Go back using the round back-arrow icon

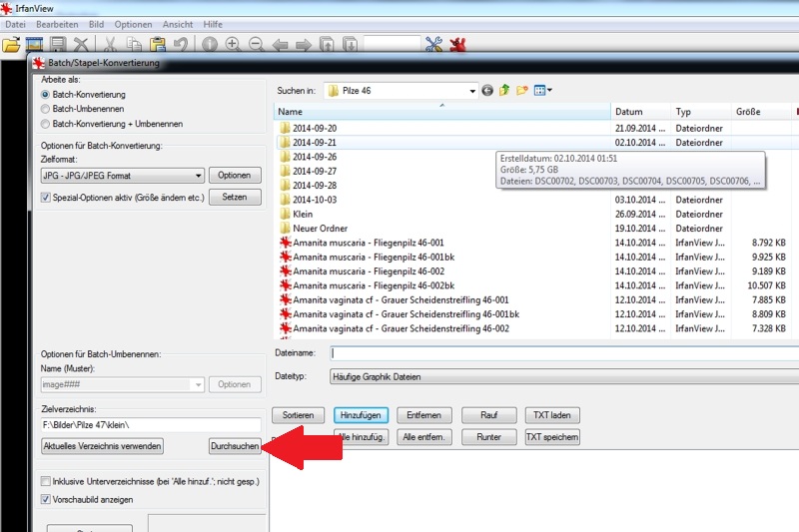click(x=487, y=91)
